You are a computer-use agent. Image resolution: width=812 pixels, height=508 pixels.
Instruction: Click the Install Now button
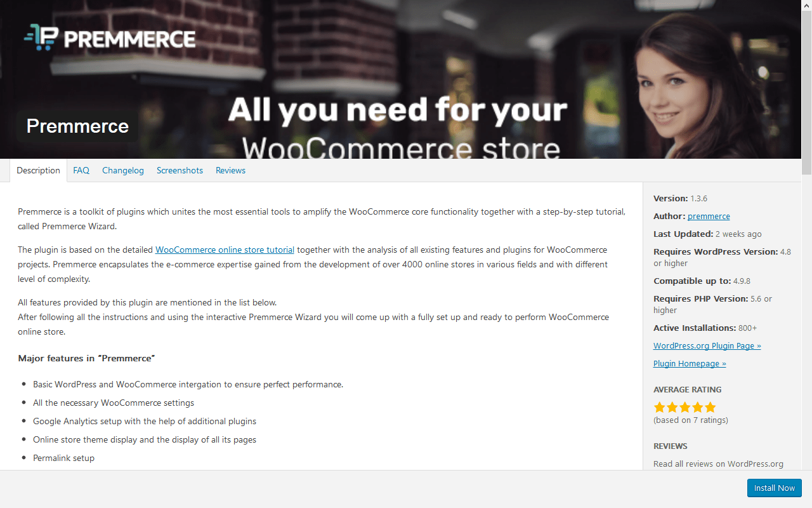tap(774, 488)
